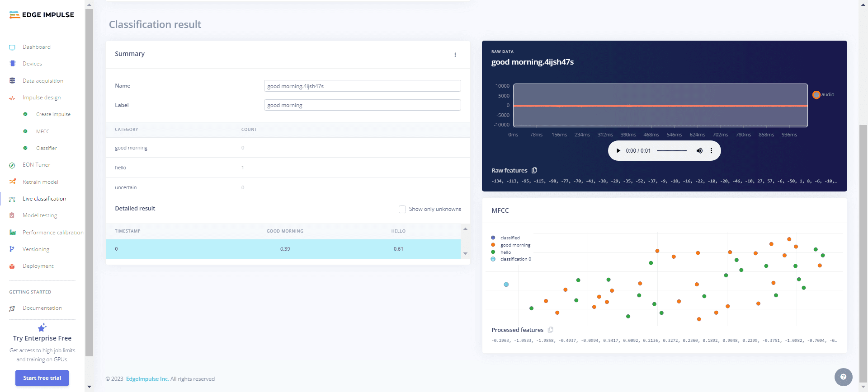Screen dimensions: 868x392
Task: Mute the audio player volume
Action: pos(699,151)
